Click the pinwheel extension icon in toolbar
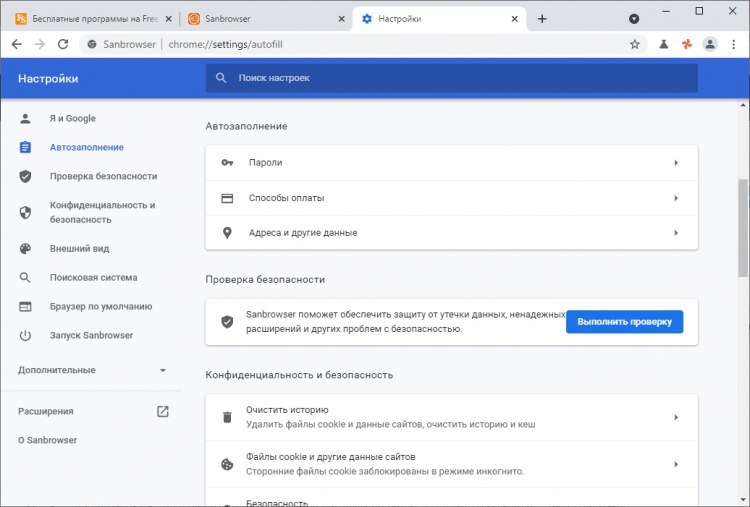750x507 pixels. [x=686, y=44]
